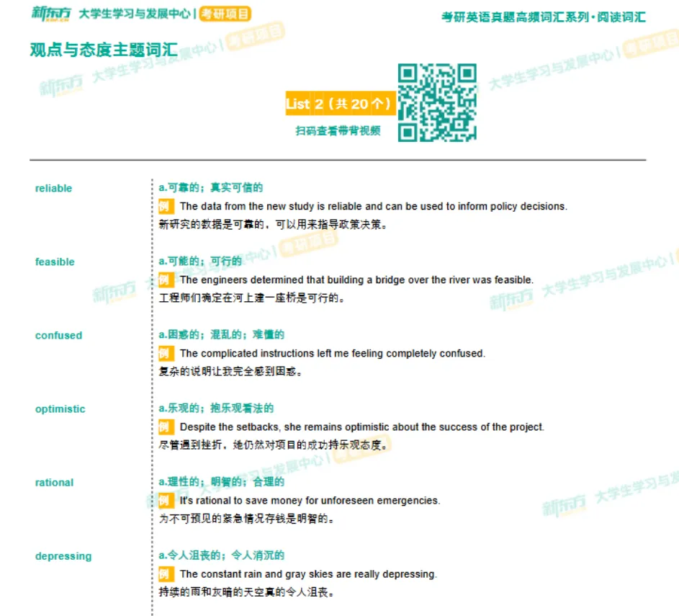
Task: Click the definition a.困惑的；混乱的；难懂的
Action: coord(221,334)
